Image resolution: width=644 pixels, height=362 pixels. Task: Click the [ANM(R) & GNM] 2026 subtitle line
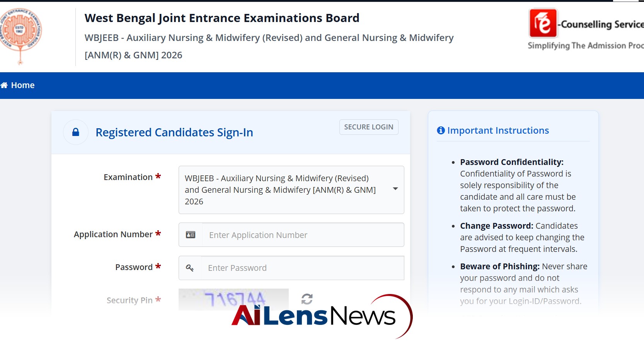(133, 55)
